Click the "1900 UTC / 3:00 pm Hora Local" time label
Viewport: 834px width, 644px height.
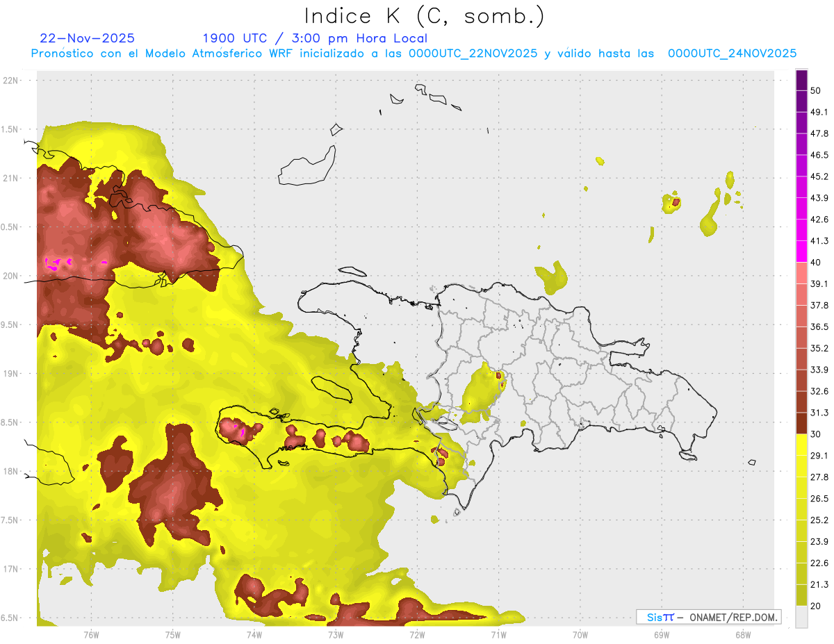(x=315, y=38)
